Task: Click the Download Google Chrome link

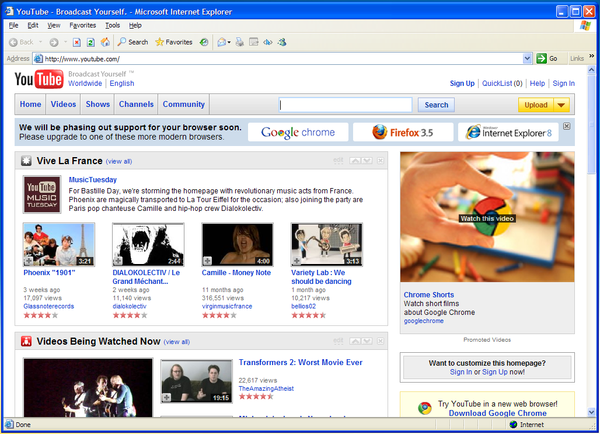Action: (497, 413)
